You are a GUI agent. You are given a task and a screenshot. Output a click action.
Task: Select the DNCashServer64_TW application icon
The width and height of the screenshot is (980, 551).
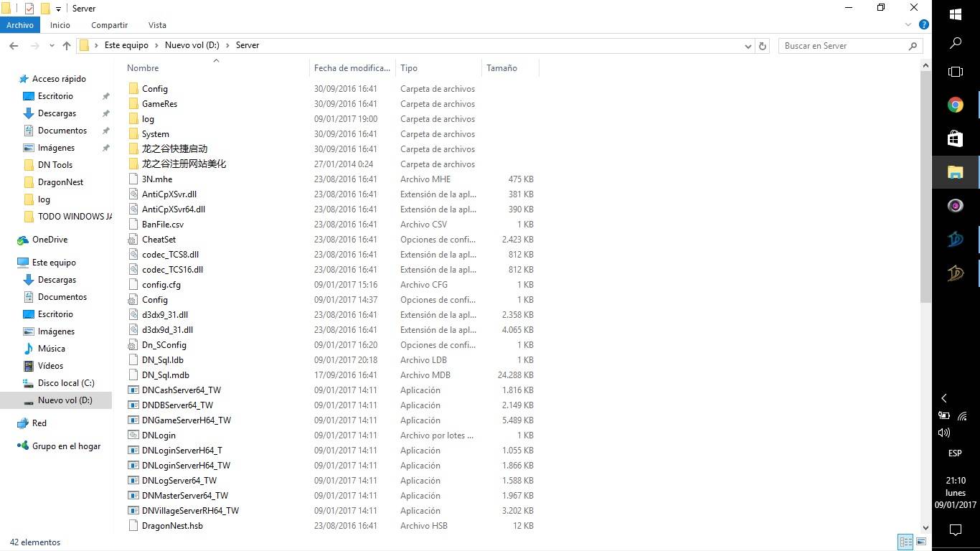pyautogui.click(x=133, y=390)
